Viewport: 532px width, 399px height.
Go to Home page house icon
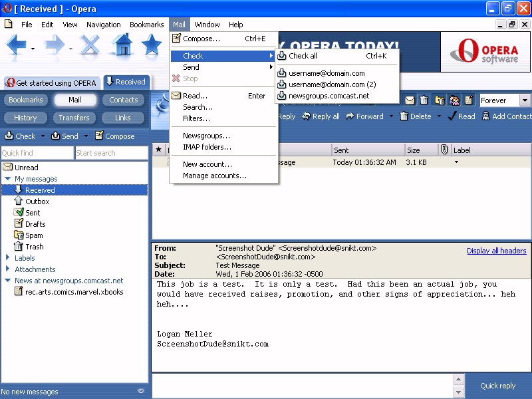pyautogui.click(x=122, y=44)
